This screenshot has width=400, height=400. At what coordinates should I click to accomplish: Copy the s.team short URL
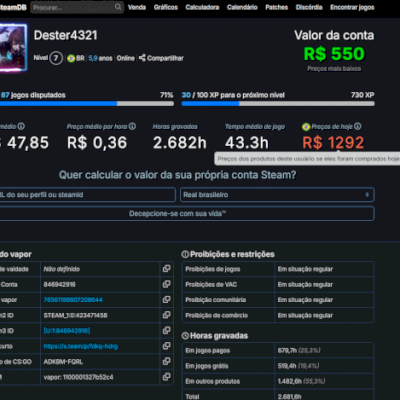coord(166,346)
